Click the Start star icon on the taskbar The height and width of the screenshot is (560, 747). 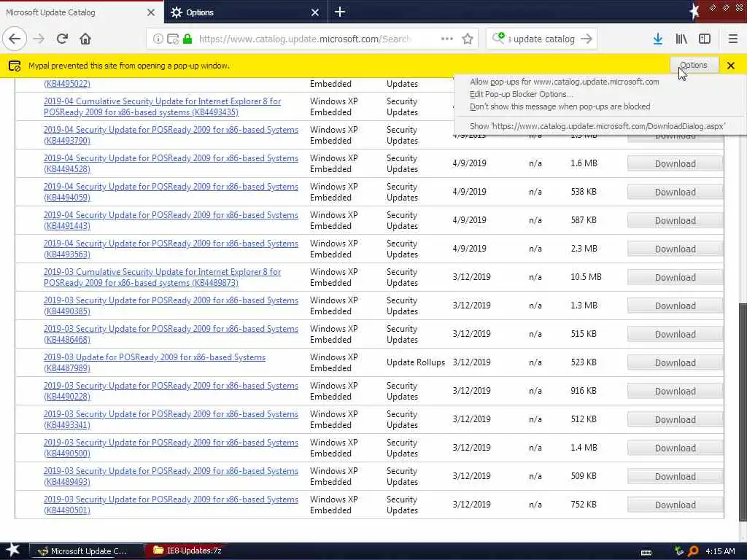coord(12,551)
